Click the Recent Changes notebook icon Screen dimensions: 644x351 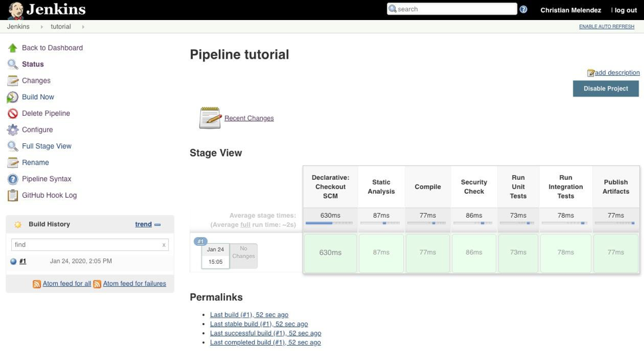click(x=210, y=118)
